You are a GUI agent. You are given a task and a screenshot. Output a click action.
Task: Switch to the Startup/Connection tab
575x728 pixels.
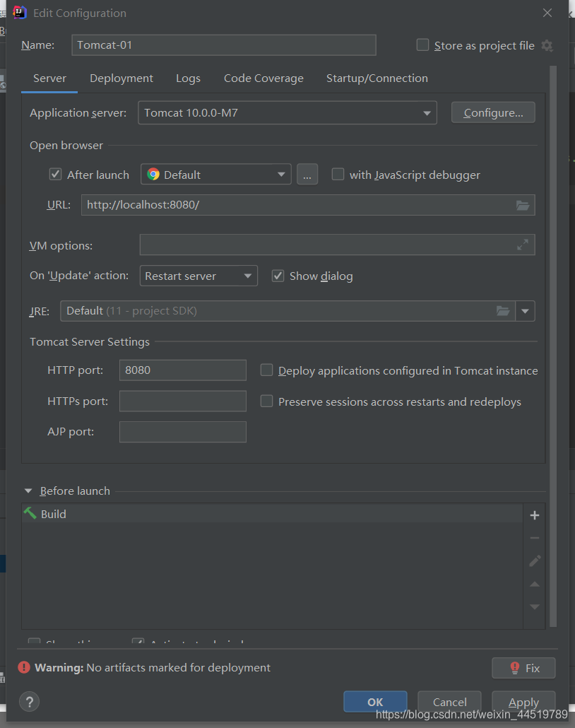point(377,78)
